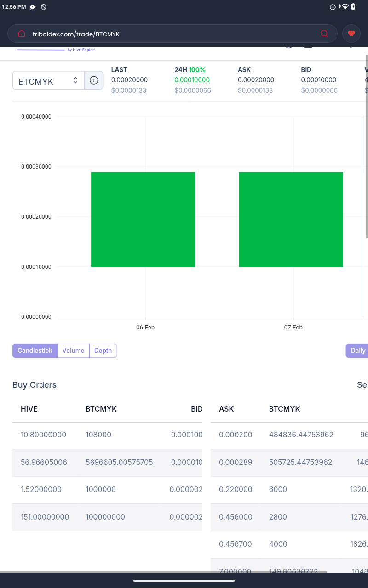Click the 07 Feb green candlestick
This screenshot has width=368, height=588.
coord(291,220)
